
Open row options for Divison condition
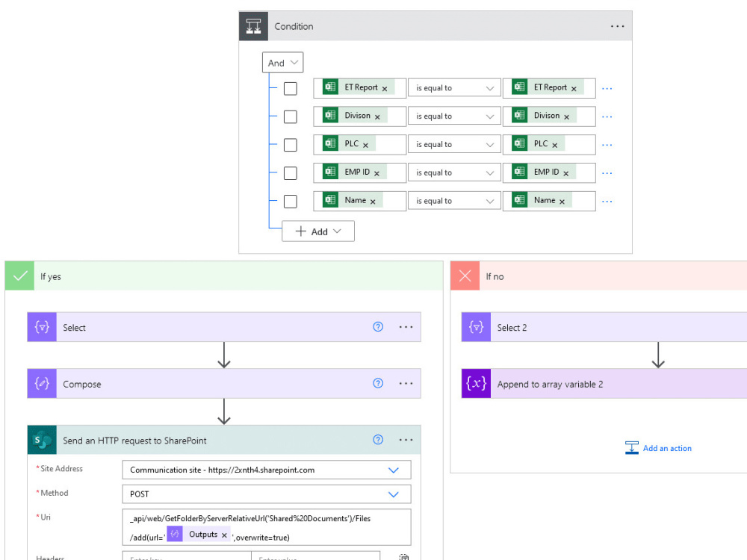[x=607, y=116]
